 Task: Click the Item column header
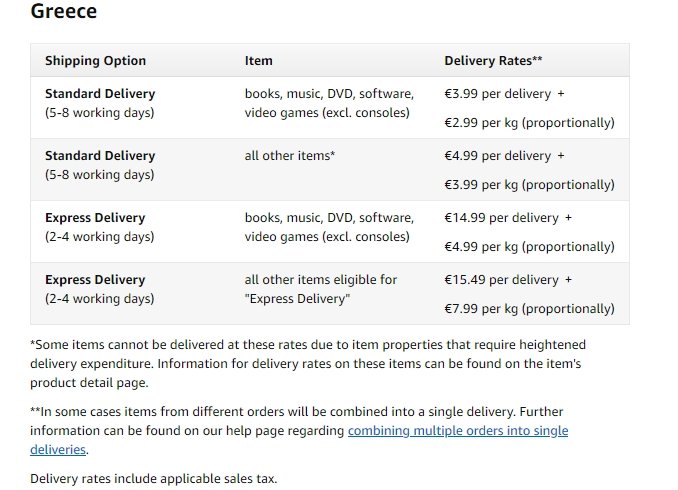pos(258,61)
